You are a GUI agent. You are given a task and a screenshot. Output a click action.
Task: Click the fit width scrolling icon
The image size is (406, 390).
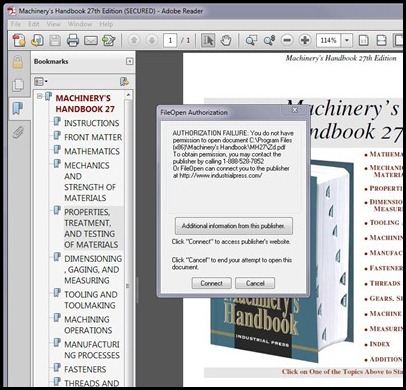381,41
